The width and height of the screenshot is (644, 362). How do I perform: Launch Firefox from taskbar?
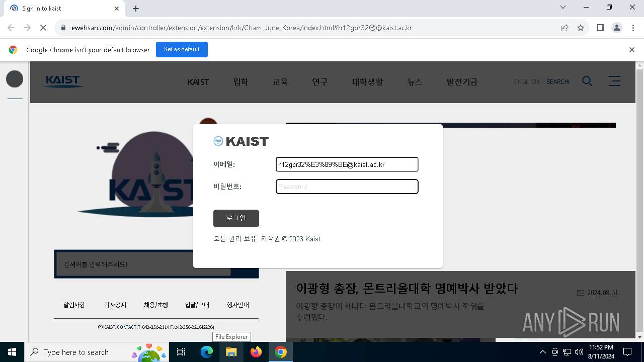(256, 352)
